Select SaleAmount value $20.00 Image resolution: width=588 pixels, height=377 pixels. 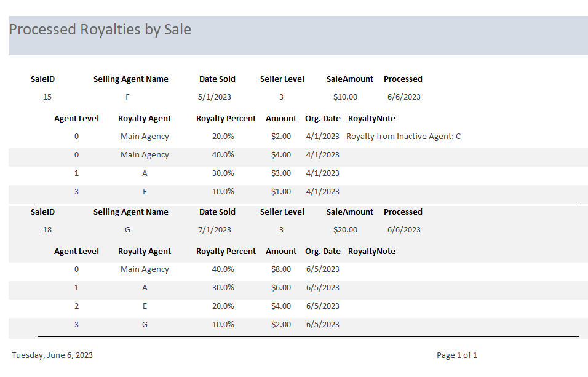pos(345,229)
